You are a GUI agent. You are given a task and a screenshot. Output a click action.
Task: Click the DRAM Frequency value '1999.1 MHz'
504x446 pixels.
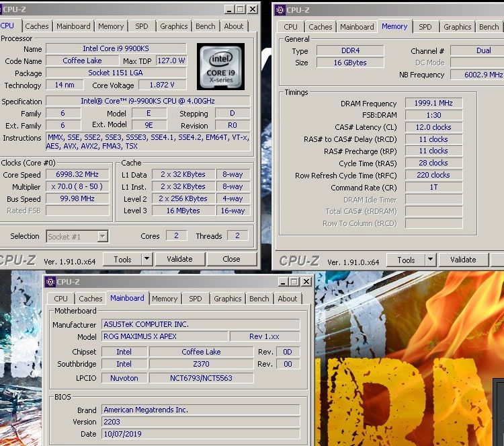pyautogui.click(x=433, y=103)
